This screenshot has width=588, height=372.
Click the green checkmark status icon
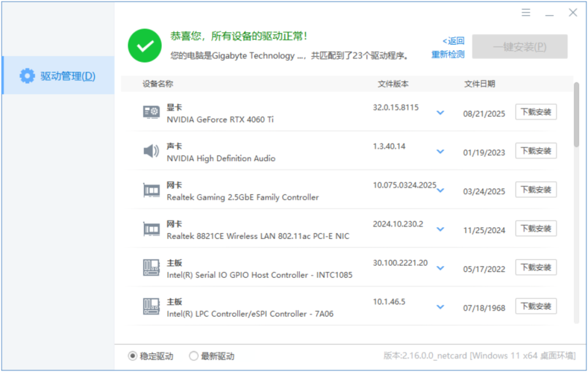pyautogui.click(x=145, y=46)
